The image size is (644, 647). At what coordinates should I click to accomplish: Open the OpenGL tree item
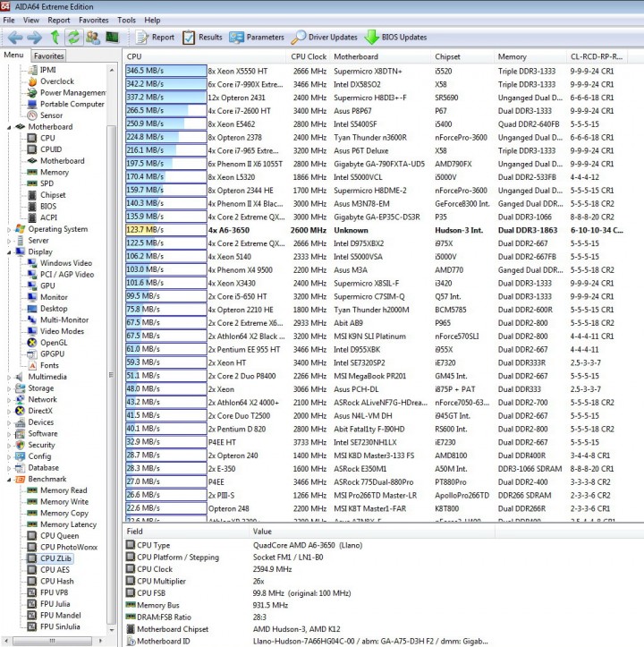tap(54, 343)
